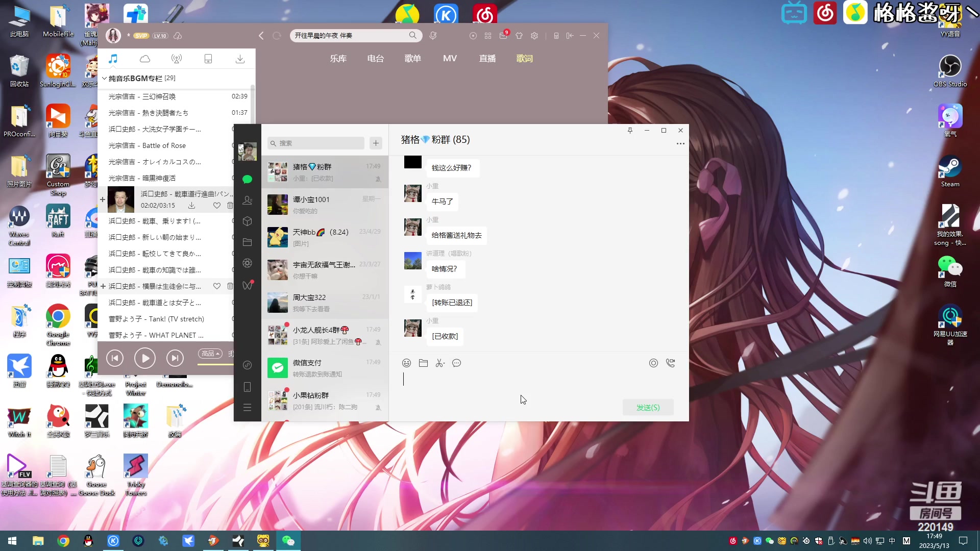Open Windows Start menu
The width and height of the screenshot is (980, 551).
point(12,541)
